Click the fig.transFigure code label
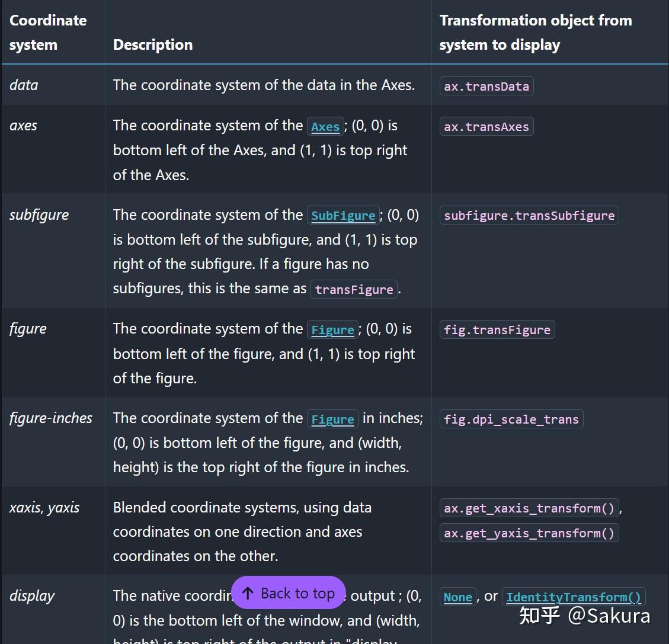 (497, 330)
